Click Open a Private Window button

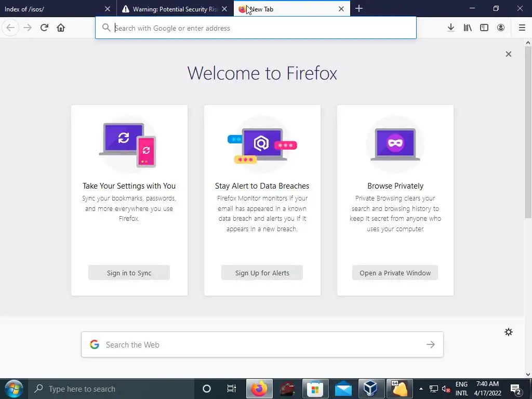[395, 273]
